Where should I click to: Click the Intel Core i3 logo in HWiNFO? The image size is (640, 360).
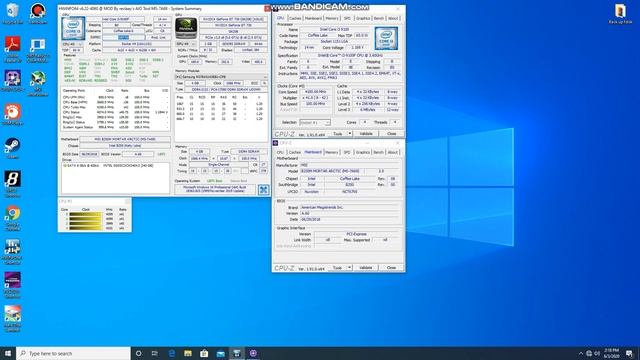(x=73, y=28)
